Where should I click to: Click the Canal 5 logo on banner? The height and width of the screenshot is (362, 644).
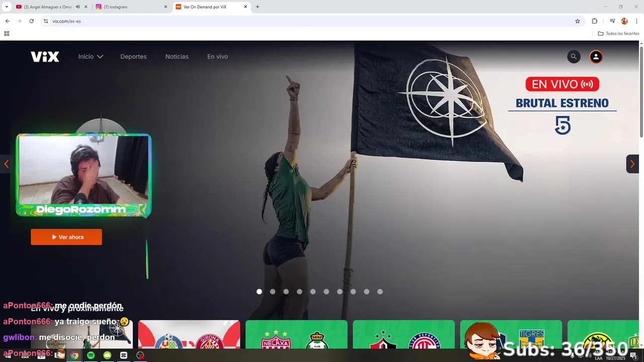tap(562, 125)
